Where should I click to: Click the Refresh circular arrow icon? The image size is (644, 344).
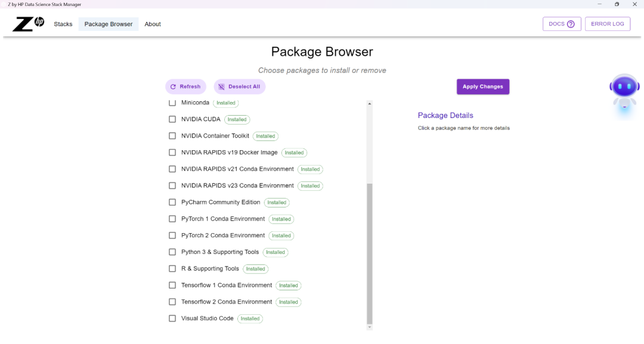[x=173, y=86]
